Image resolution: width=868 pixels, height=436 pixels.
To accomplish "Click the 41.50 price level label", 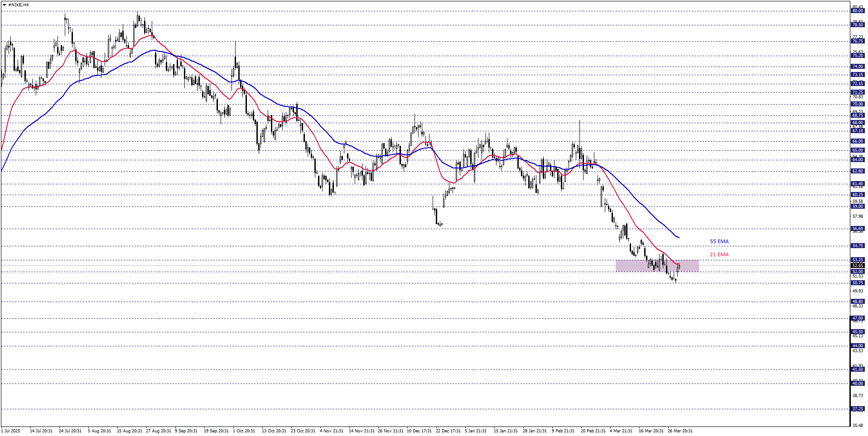I will click(858, 369).
